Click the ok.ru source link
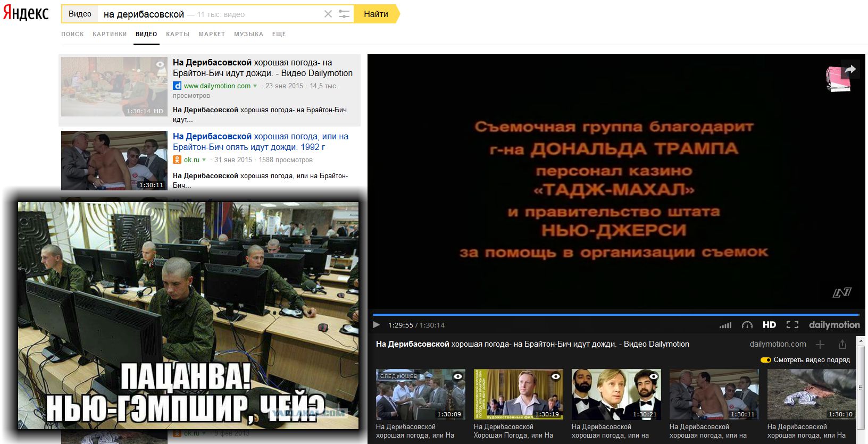Screen dimensions: 868x444 191,160
